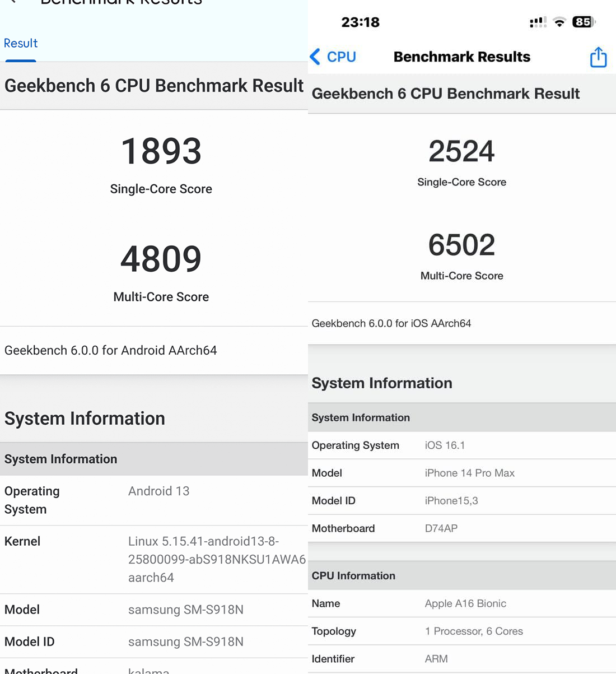Go back using the CPU chevron
The image size is (616, 674).
(x=315, y=57)
